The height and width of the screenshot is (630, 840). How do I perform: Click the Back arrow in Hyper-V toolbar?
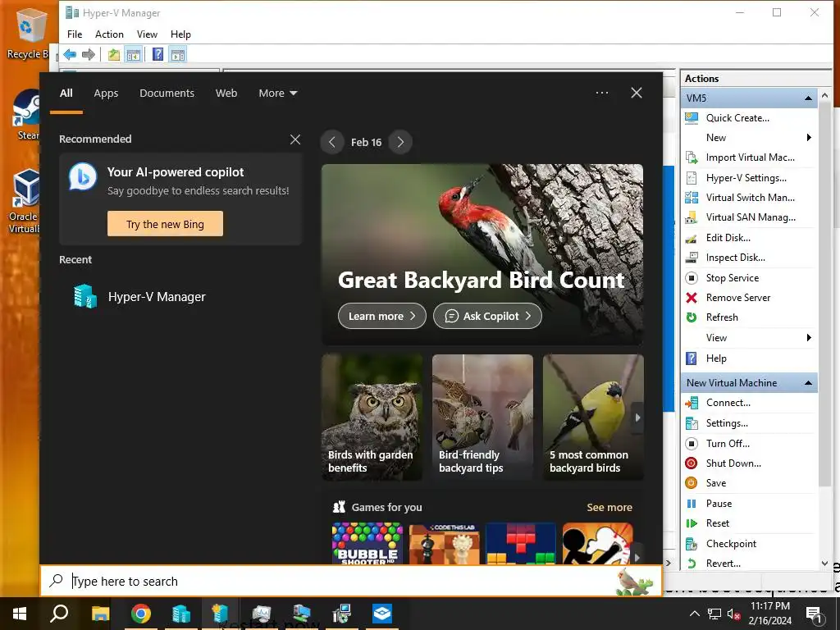(x=70, y=54)
